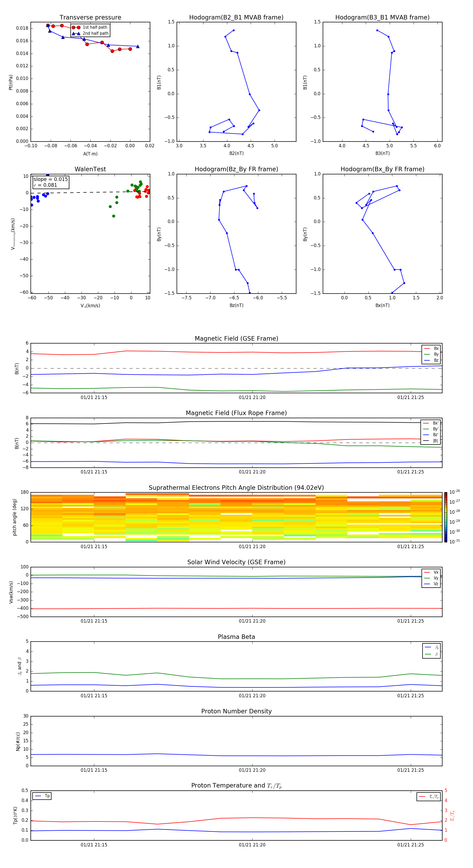Click the 'Magnetic Field (GSE Frame)' title
Screen dimensions: 473x868
coord(236,338)
